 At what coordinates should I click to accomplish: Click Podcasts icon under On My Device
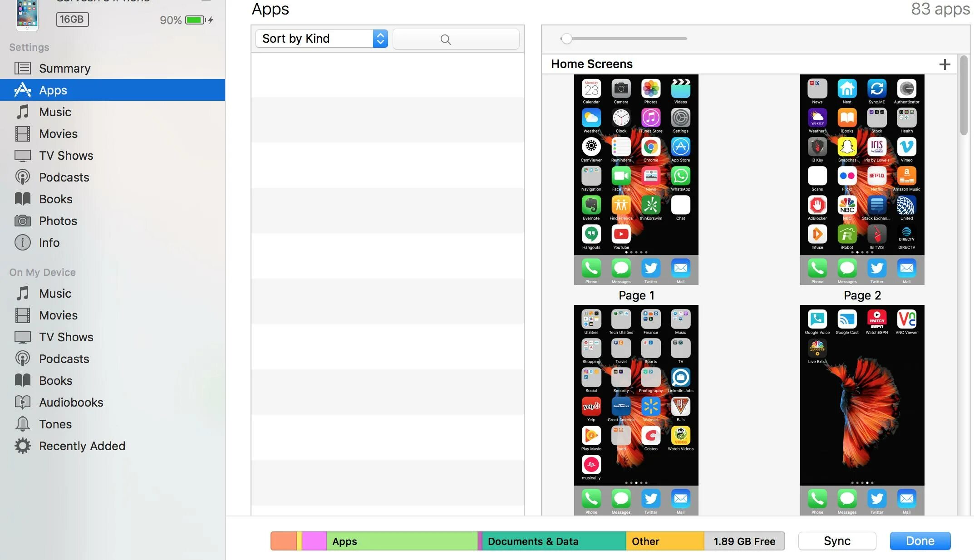[x=22, y=359]
